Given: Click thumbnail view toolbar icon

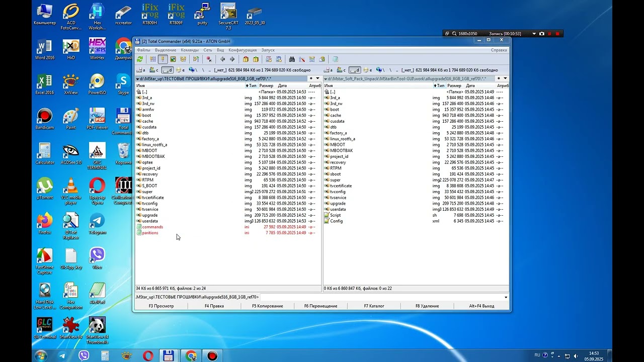Looking at the screenshot, I should [173, 59].
